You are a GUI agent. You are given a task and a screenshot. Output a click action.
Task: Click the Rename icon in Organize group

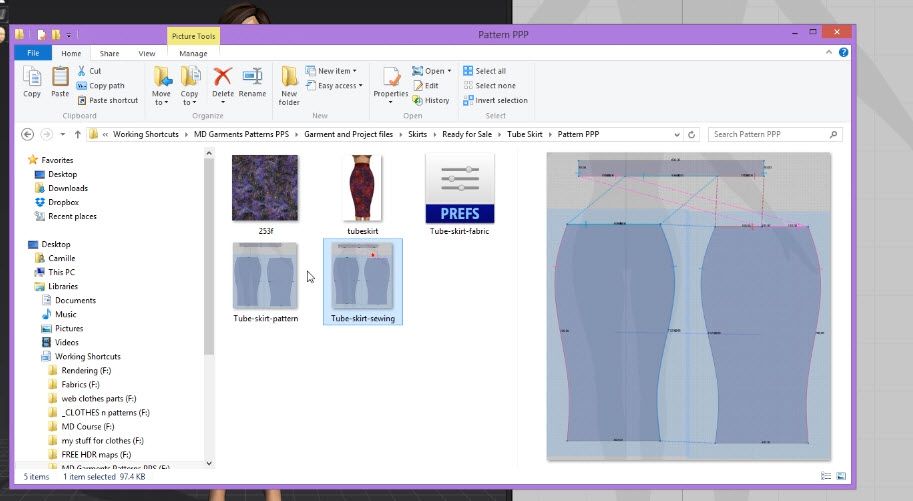(252, 79)
